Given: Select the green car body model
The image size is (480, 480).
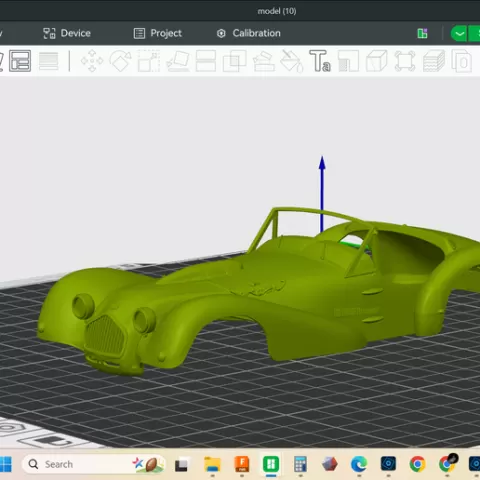Looking at the screenshot, I should [260, 293].
